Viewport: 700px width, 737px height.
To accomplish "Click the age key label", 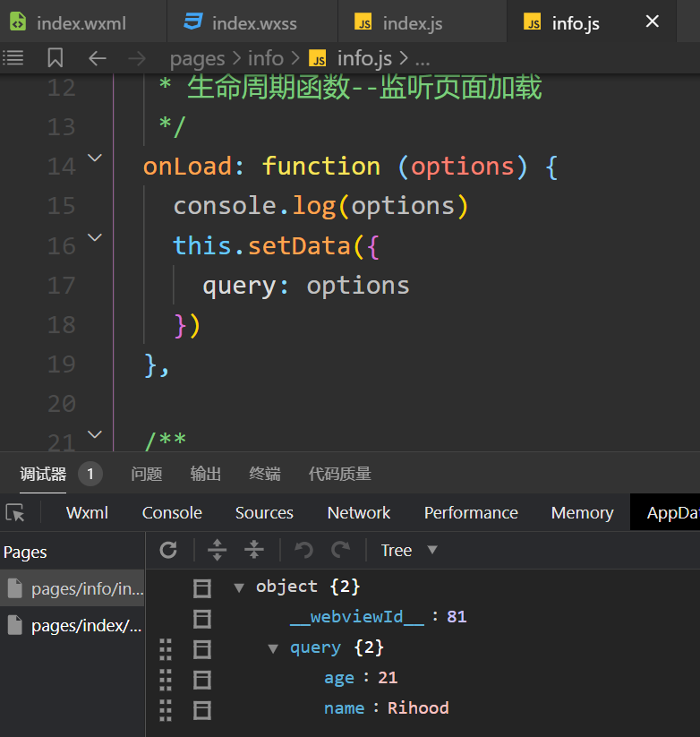I will [338, 678].
